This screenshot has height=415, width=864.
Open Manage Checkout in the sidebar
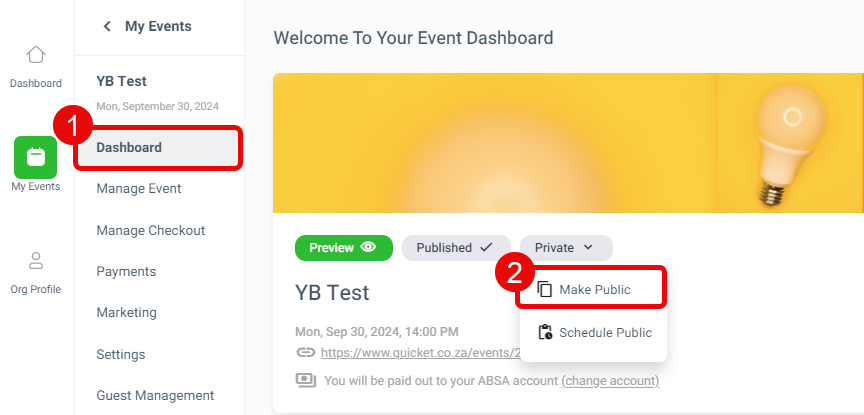(x=150, y=230)
